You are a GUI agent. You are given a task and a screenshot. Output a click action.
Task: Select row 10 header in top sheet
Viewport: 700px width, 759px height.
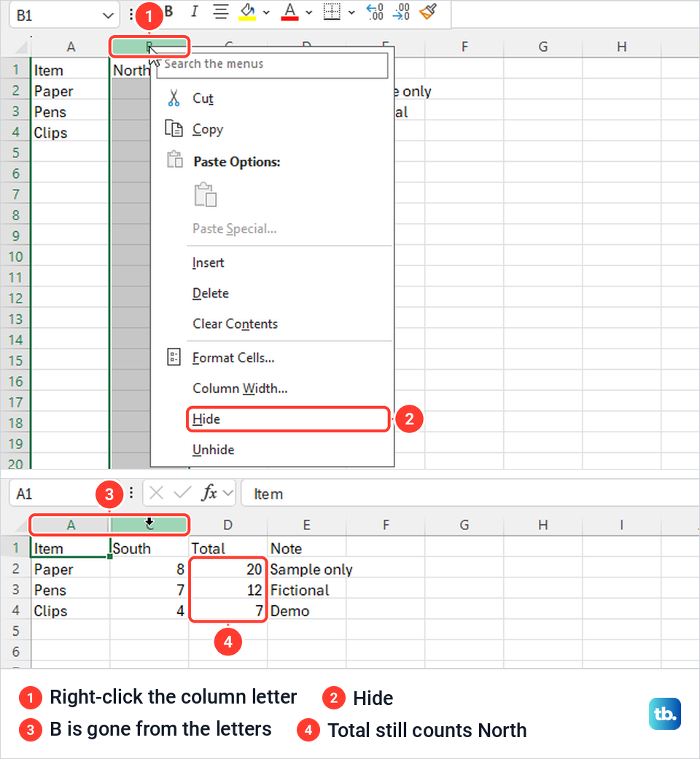(x=15, y=257)
